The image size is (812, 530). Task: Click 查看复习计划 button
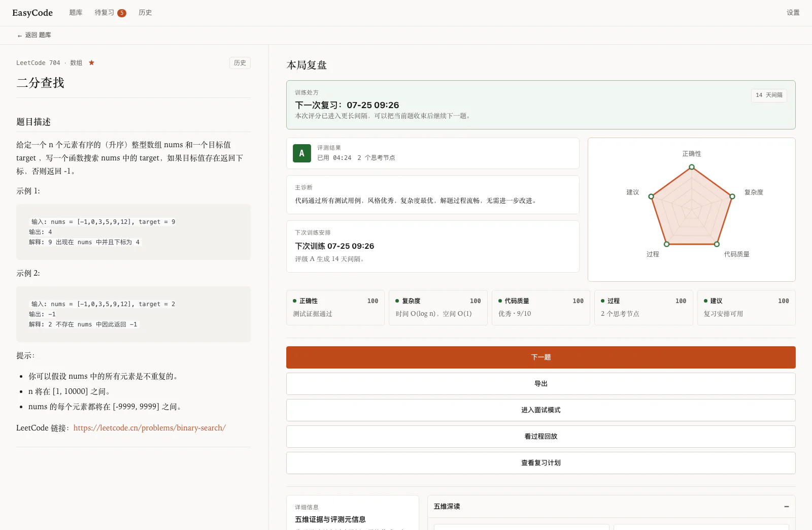tap(540, 463)
